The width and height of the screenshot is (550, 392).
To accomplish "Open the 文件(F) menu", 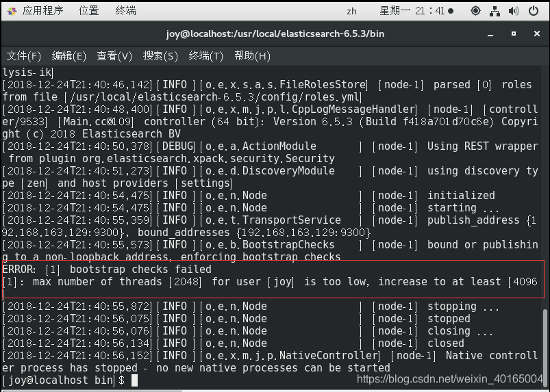I will click(23, 55).
